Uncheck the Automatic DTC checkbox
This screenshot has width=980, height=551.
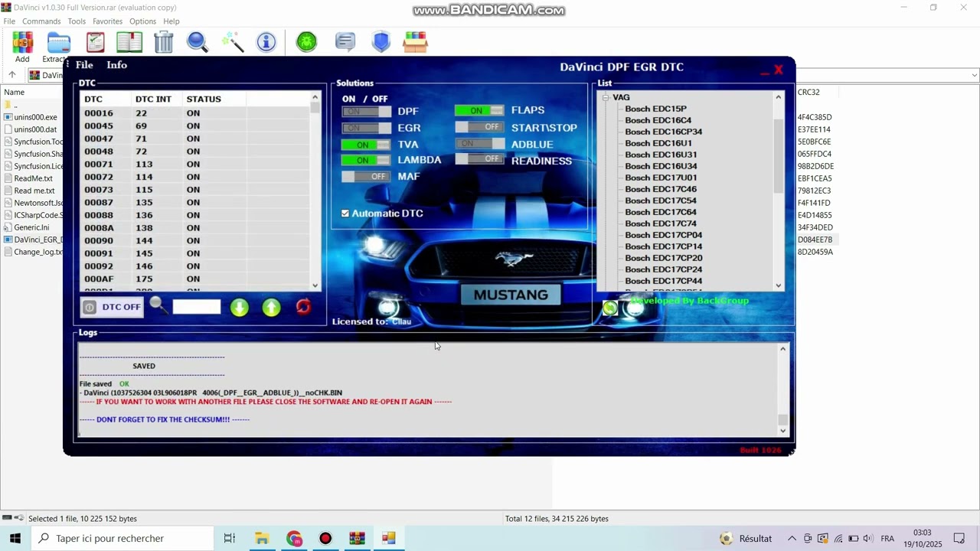point(345,214)
